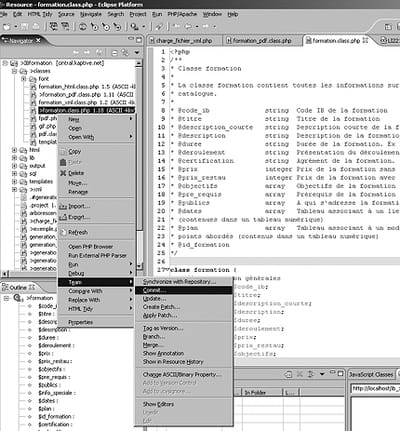Click Navigator back arrow icon

pos(77,52)
